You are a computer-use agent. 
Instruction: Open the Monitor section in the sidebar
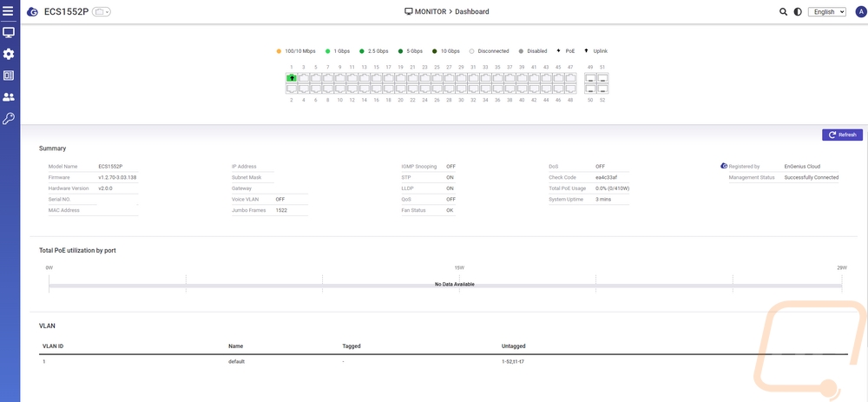point(9,33)
